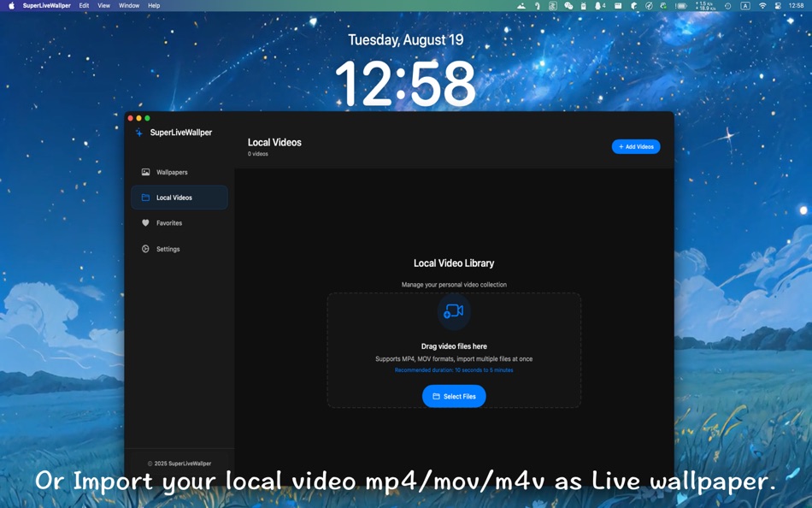Click the Add Videos button

tap(636, 146)
